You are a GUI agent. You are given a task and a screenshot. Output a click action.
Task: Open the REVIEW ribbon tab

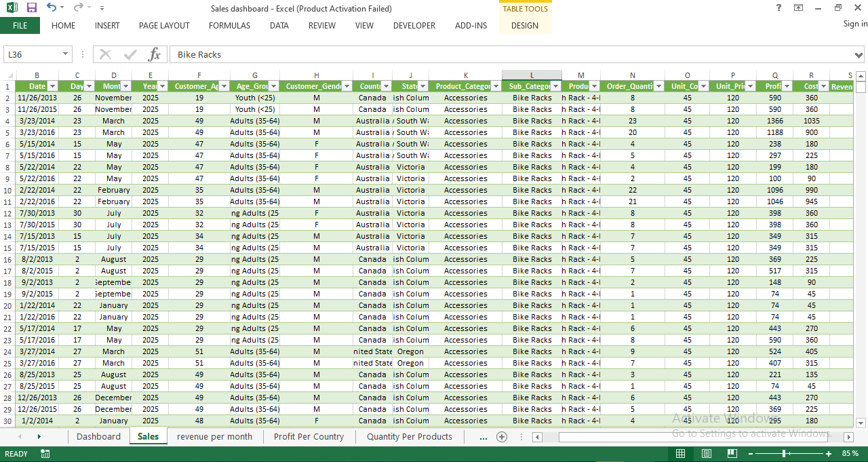322,26
